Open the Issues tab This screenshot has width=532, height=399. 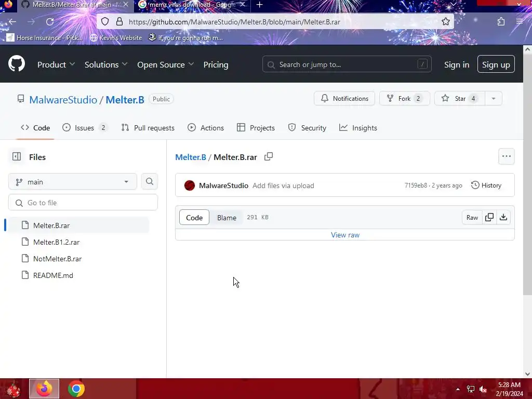85,128
